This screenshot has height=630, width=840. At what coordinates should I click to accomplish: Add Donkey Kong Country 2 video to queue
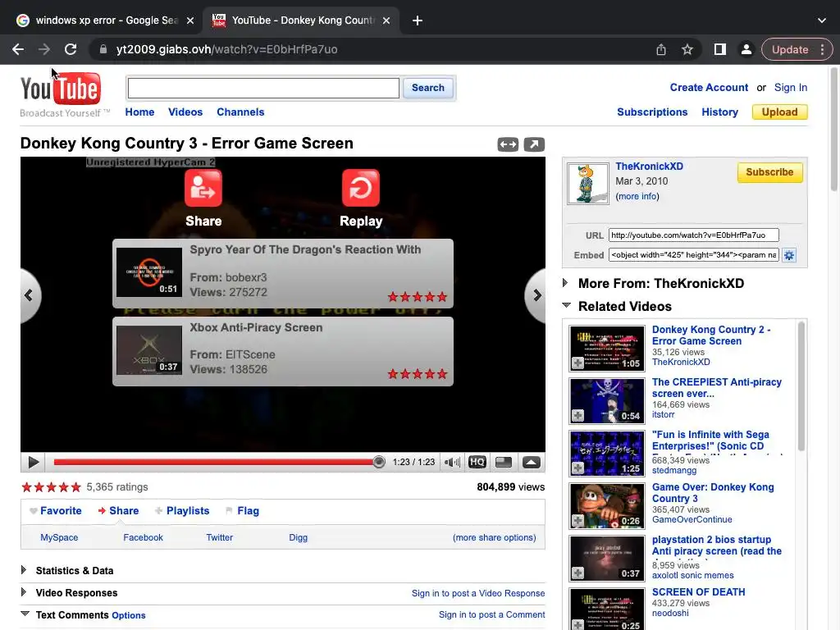[x=577, y=363]
